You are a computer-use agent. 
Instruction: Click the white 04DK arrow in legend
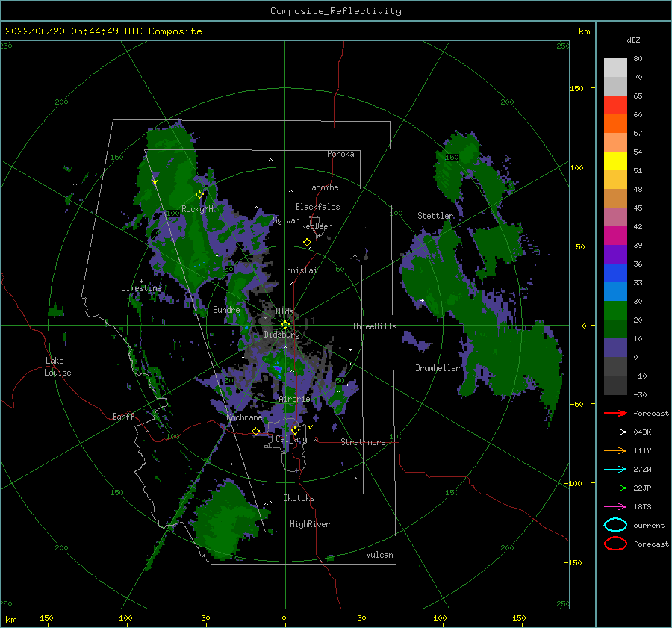pos(615,432)
